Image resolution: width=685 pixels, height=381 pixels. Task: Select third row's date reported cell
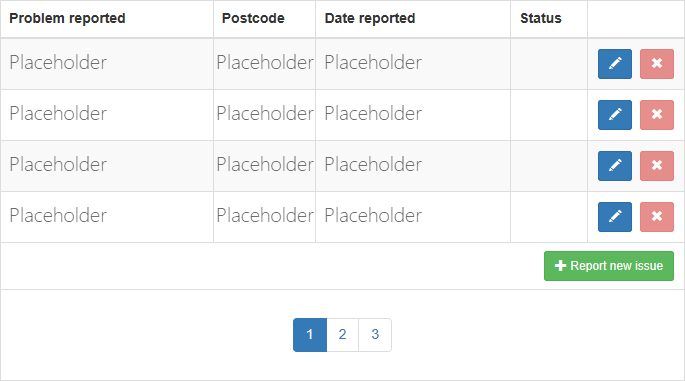(x=413, y=166)
